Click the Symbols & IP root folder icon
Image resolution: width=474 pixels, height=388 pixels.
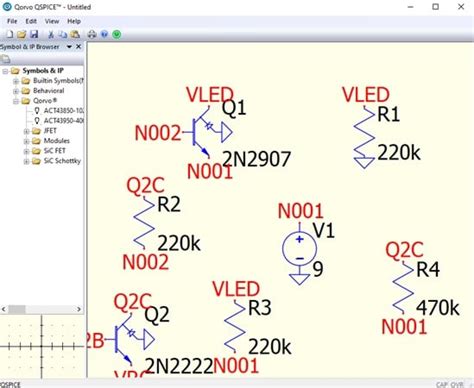(x=15, y=71)
